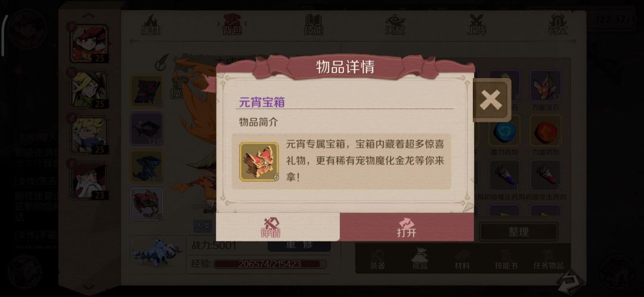Select the green-hat blonde hero portrait
Image resolution: width=644 pixels, height=297 pixels.
(x=89, y=89)
